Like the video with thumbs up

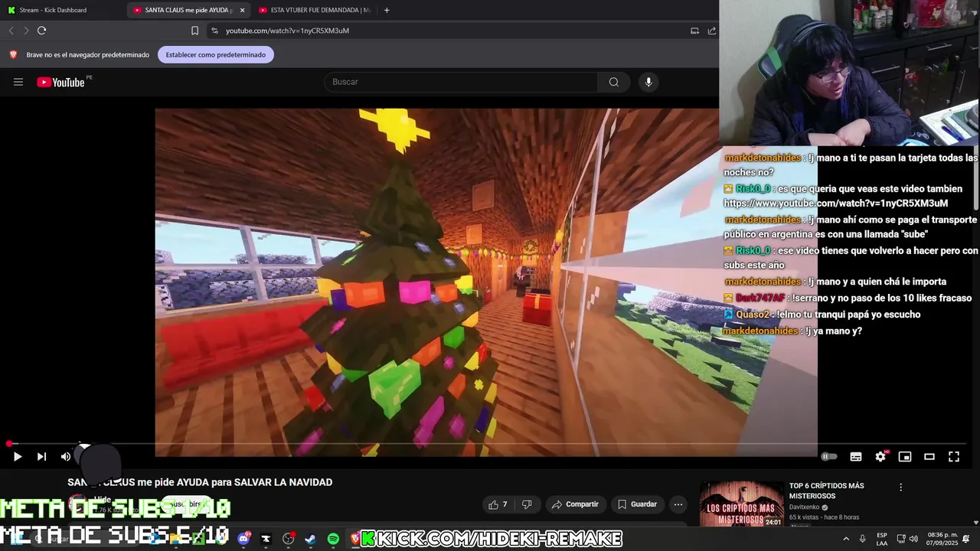(x=497, y=504)
